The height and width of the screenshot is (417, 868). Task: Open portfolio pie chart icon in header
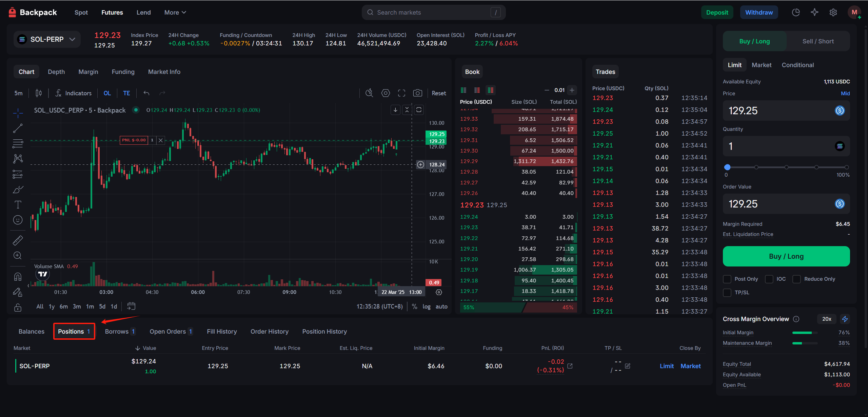pyautogui.click(x=796, y=13)
